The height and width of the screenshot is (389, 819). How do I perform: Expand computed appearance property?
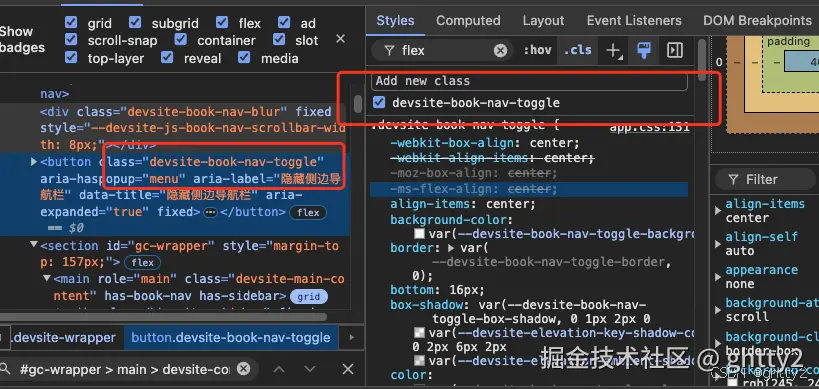(719, 277)
